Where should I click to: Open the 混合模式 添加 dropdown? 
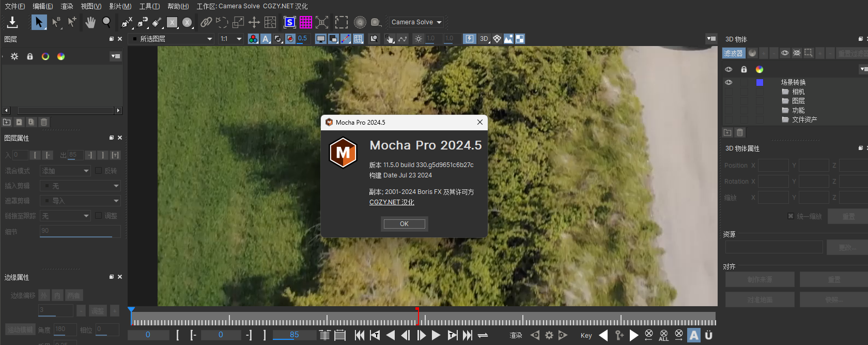pos(66,171)
